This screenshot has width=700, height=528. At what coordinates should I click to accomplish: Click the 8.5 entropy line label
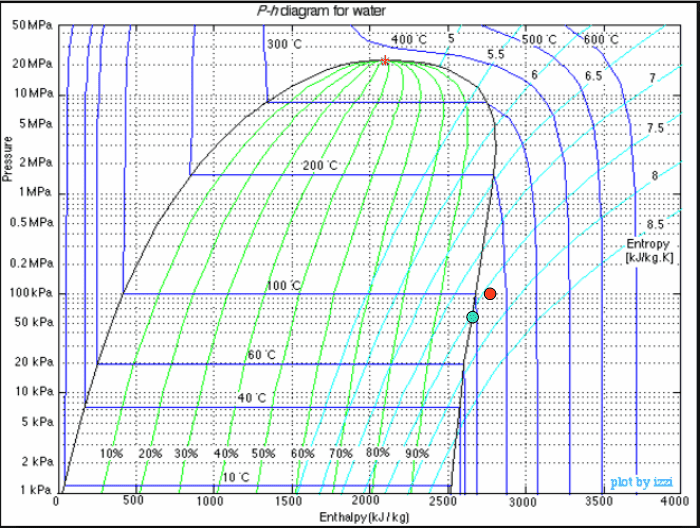(654, 224)
